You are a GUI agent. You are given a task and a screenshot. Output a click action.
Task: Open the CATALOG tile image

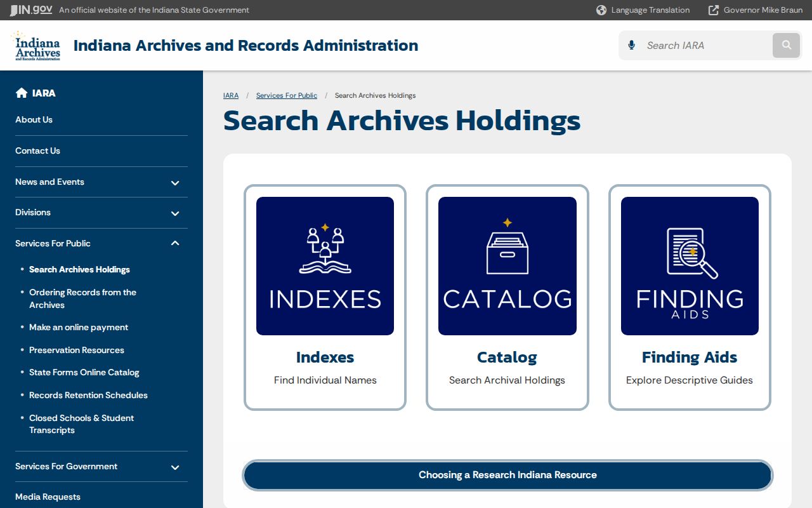(x=507, y=266)
